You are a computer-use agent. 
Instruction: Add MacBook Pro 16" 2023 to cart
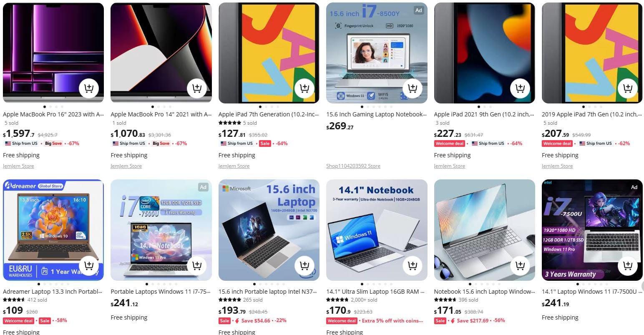(x=89, y=88)
